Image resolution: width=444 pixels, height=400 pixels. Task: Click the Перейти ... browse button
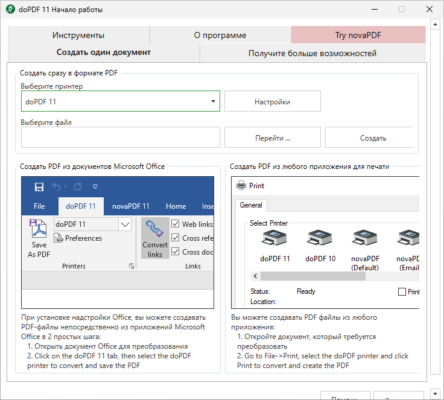tap(272, 137)
